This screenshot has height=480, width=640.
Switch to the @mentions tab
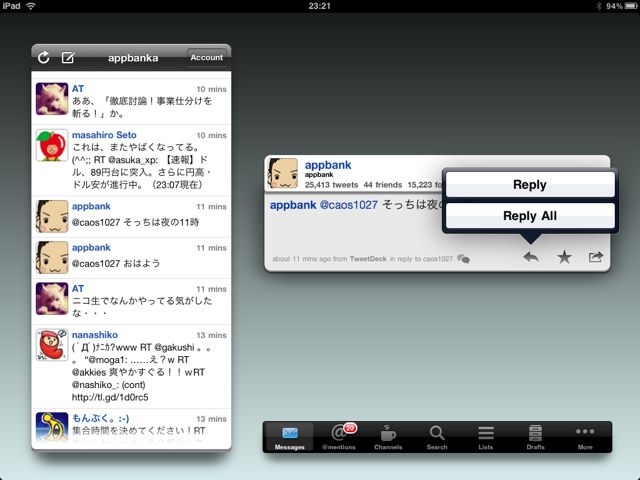339,437
